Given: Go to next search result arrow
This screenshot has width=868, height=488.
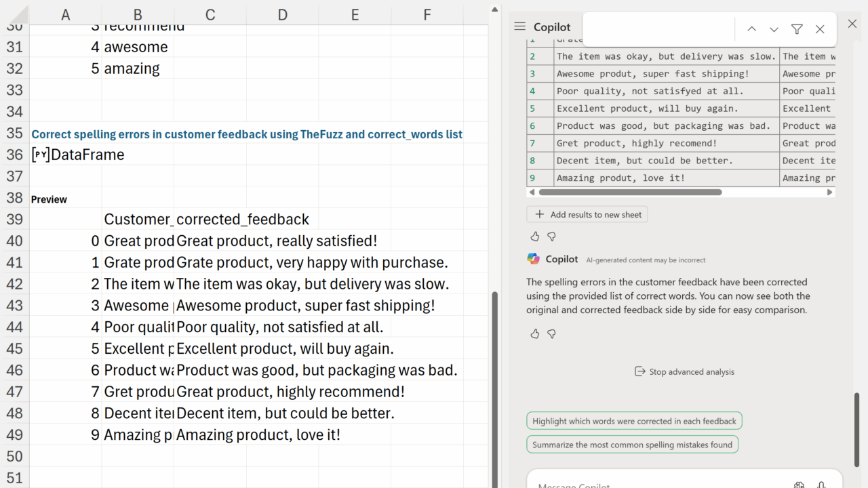Looking at the screenshot, I should click(x=774, y=29).
